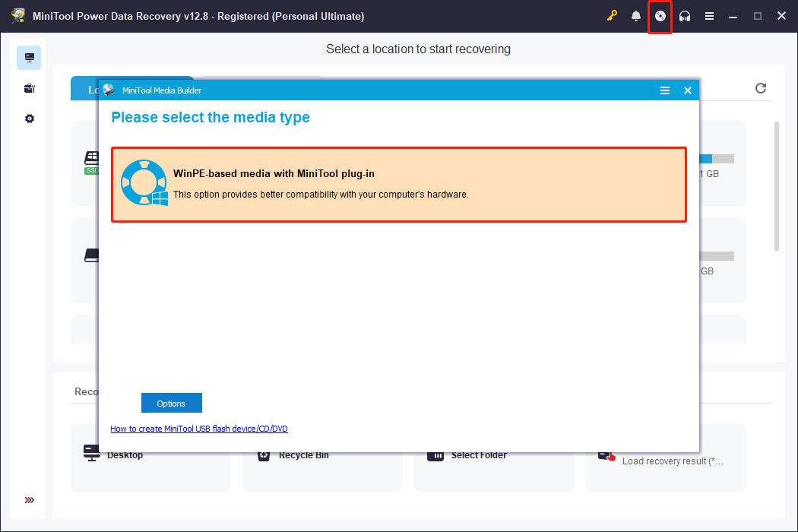This screenshot has height=532, width=798.
Task: Refresh the drive list
Action: 761,88
